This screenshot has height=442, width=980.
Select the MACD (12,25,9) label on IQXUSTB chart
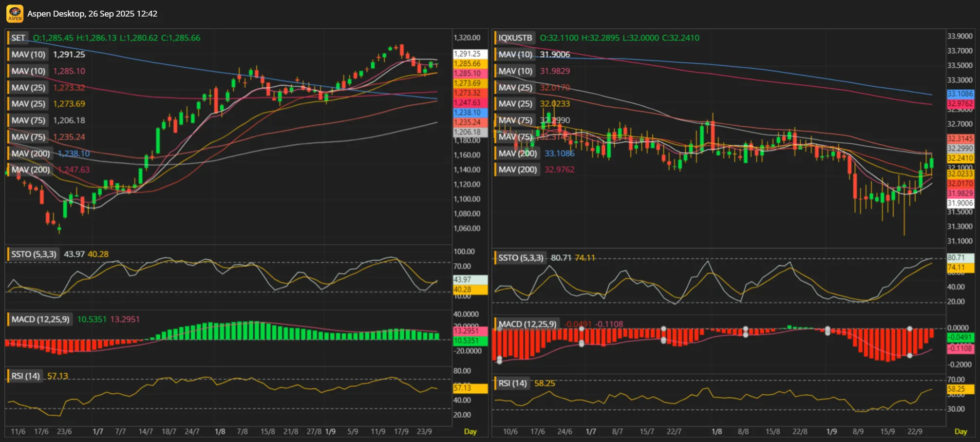(527, 324)
